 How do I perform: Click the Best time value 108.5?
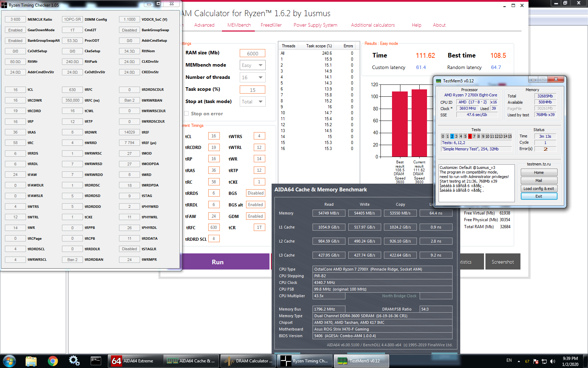[x=498, y=55]
